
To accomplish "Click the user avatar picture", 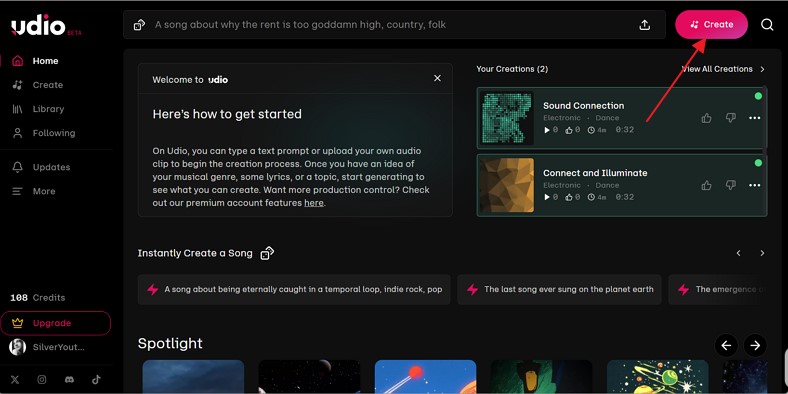I will pyautogui.click(x=18, y=347).
